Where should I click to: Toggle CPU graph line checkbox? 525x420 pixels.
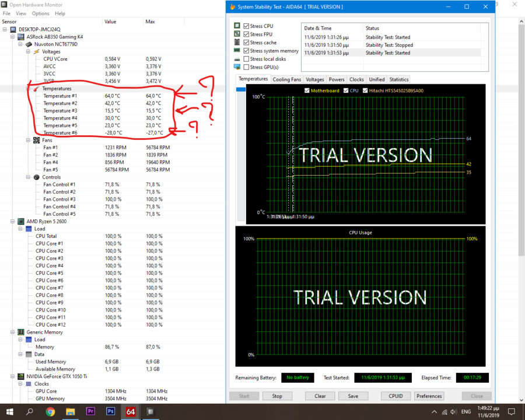click(x=346, y=90)
